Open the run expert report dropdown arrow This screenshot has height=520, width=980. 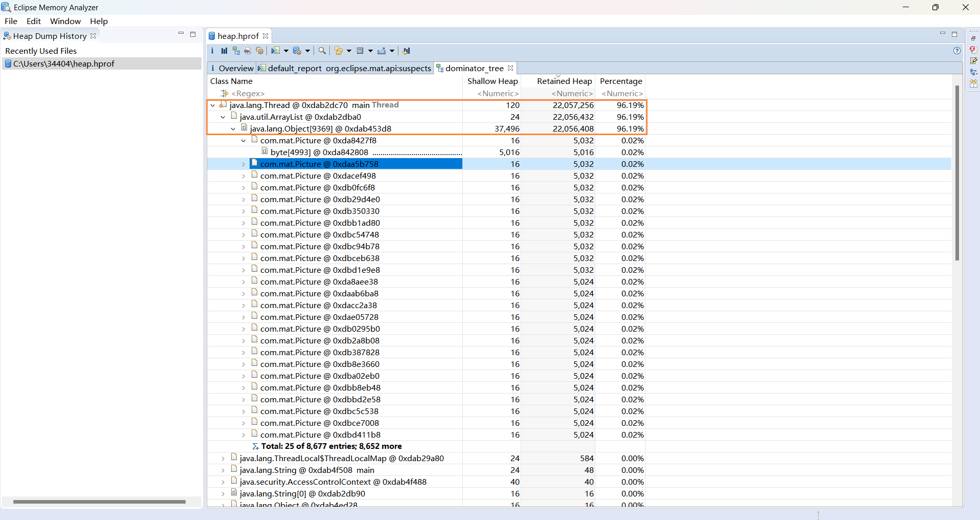tap(285, 51)
